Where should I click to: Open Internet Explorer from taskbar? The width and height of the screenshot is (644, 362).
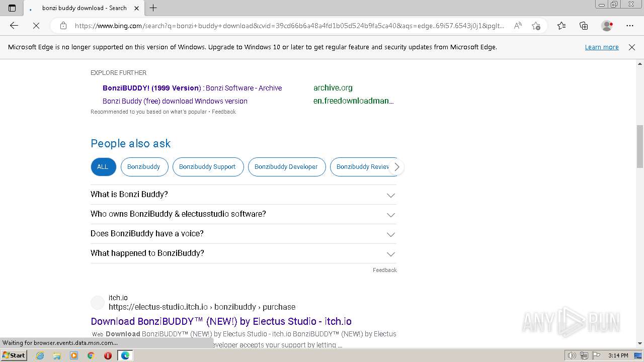[x=40, y=355]
